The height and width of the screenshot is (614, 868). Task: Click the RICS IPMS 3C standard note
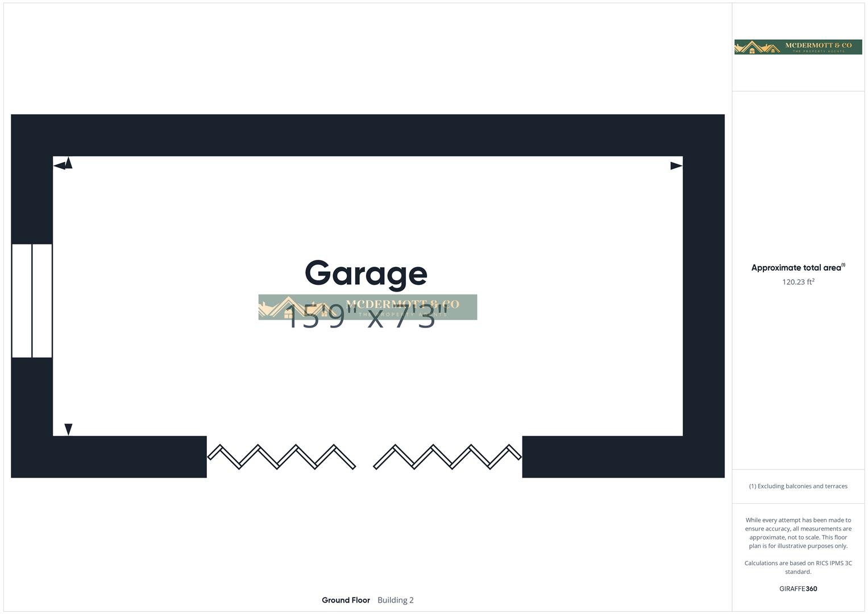tap(798, 567)
